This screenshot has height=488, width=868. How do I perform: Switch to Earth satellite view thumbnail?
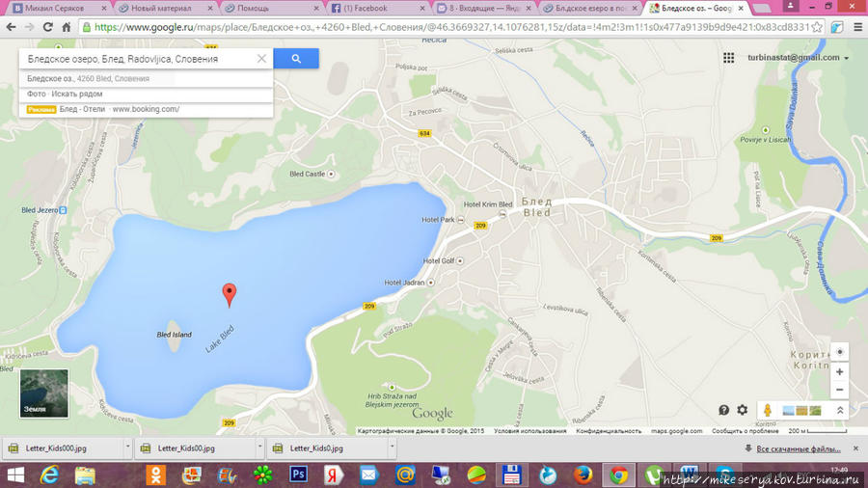click(x=43, y=393)
